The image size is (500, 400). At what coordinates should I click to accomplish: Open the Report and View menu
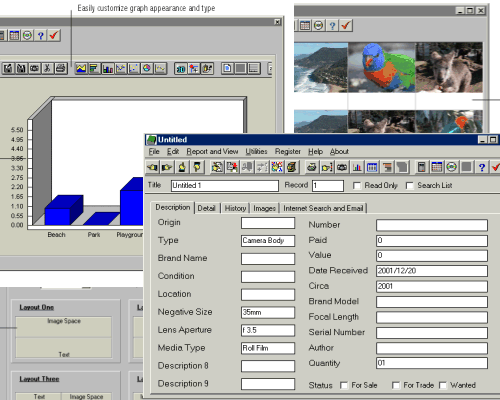(x=212, y=152)
